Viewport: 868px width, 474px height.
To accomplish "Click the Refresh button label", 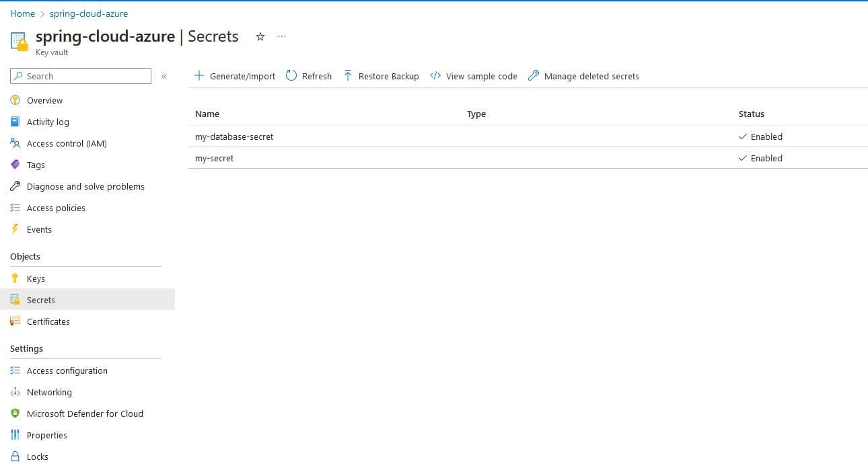I will (x=317, y=76).
